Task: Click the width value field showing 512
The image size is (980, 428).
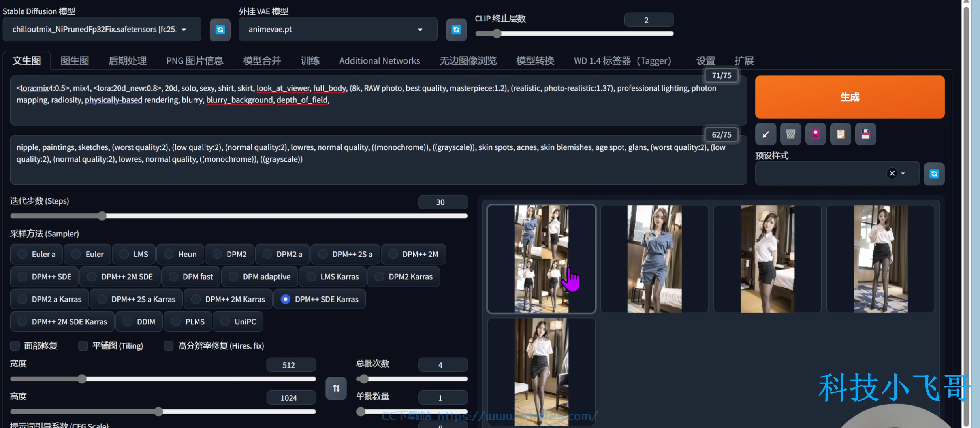Action: click(291, 365)
